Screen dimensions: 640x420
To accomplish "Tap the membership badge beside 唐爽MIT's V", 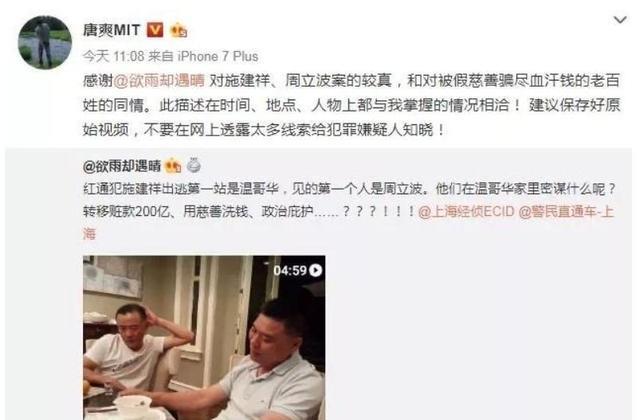I will pos(179,30).
